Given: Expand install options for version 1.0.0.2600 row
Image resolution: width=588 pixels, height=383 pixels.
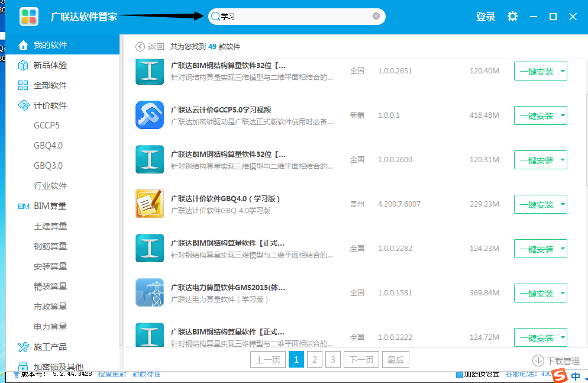Looking at the screenshot, I should [563, 160].
